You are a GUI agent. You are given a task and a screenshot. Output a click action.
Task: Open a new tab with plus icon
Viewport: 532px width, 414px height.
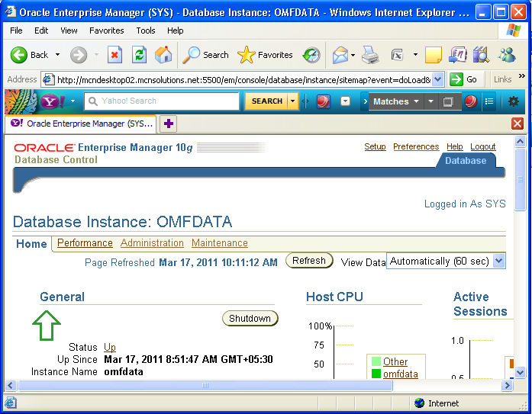coord(168,124)
